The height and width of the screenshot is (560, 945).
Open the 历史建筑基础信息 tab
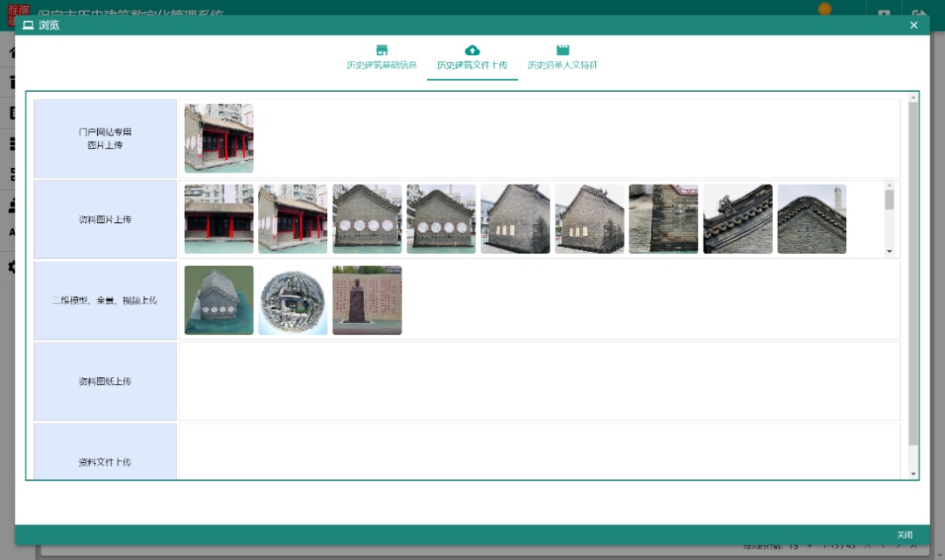[x=381, y=65]
